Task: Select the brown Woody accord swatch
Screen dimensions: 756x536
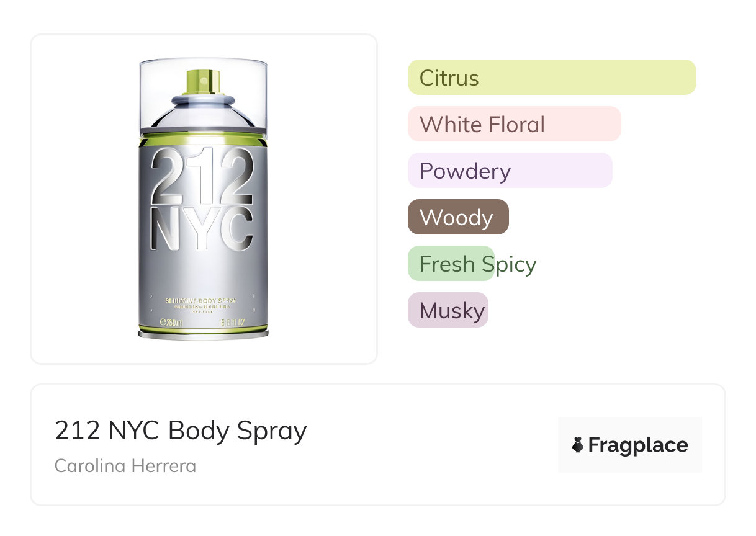Action: (x=458, y=217)
